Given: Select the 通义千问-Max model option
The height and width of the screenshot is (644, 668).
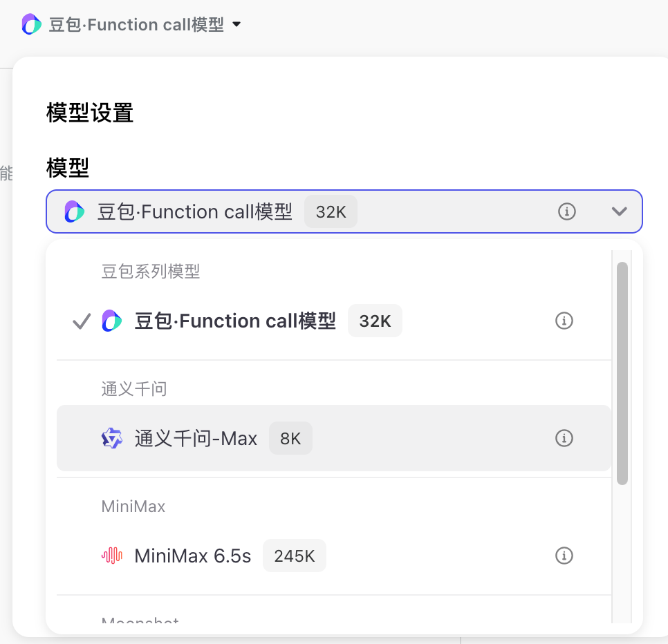Looking at the screenshot, I should (196, 439).
